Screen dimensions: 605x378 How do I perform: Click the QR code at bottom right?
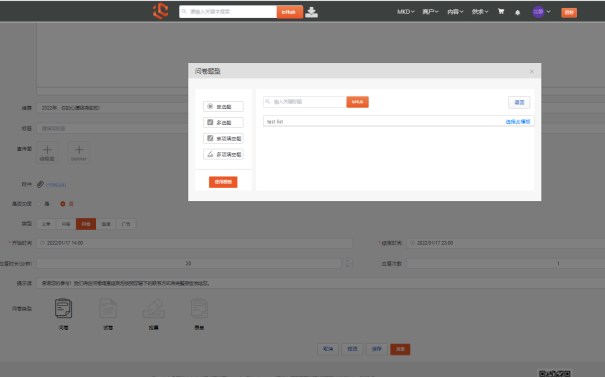coord(554,373)
